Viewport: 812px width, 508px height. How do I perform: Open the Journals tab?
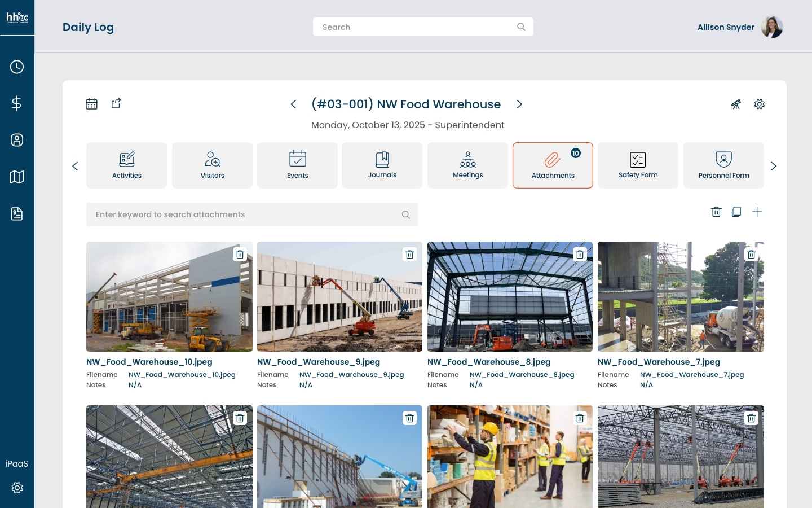(x=382, y=165)
